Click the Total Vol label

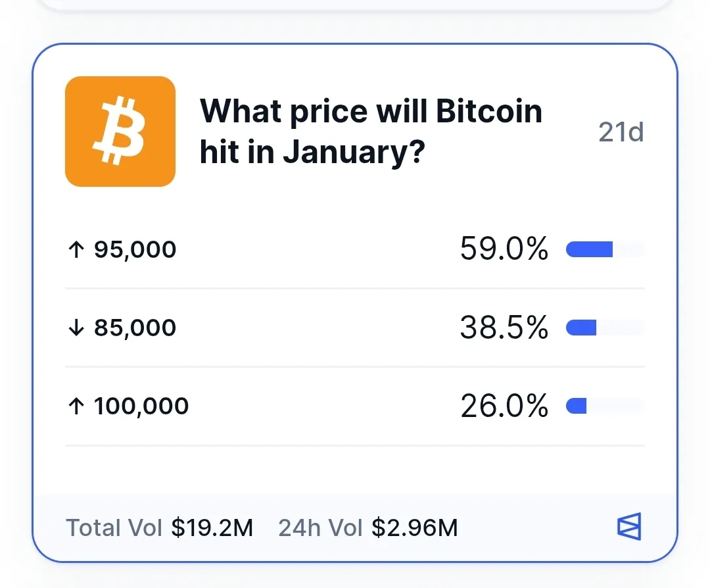(x=113, y=527)
